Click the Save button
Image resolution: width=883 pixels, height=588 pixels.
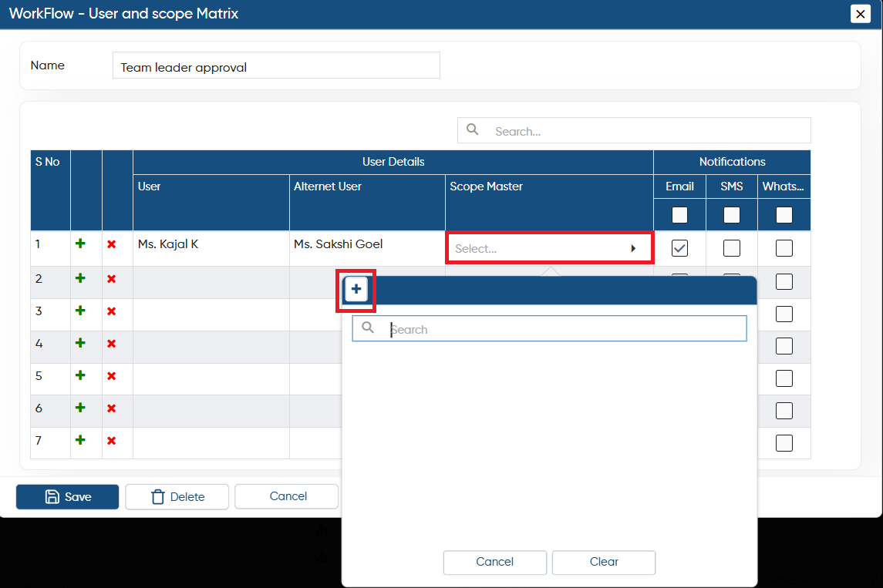pos(68,496)
